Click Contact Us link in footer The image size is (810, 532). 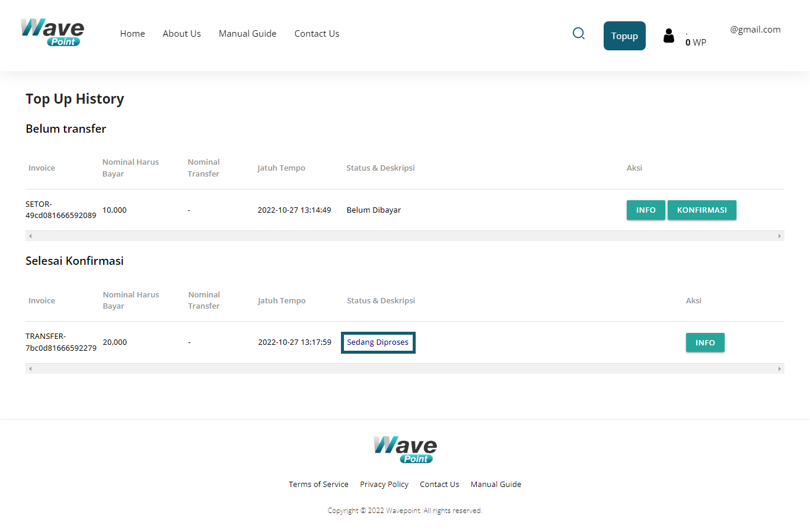[x=439, y=485]
